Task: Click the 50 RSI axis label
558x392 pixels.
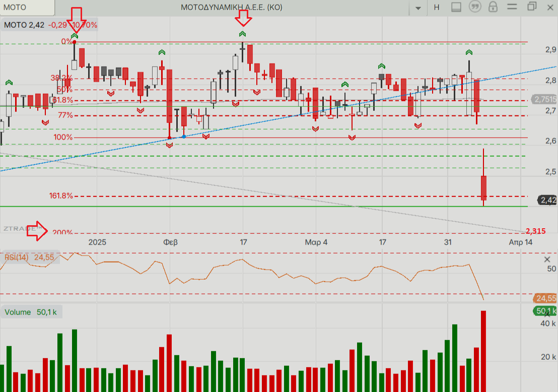Action: click(551, 269)
